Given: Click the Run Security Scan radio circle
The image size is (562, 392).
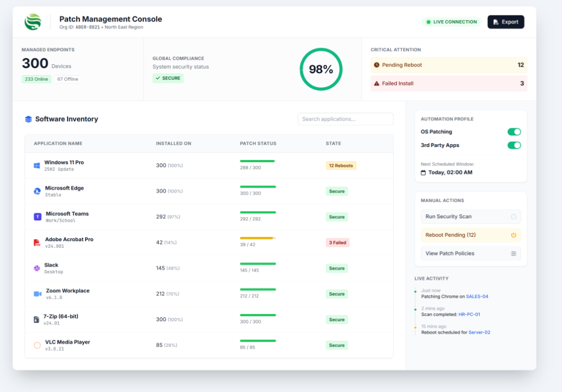Looking at the screenshot, I should (x=514, y=217).
